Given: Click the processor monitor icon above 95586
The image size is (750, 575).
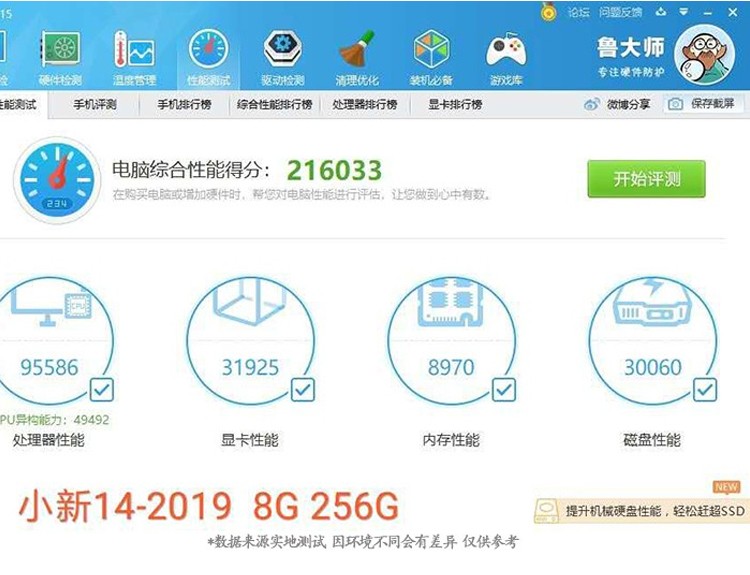Looking at the screenshot, I should [52, 307].
